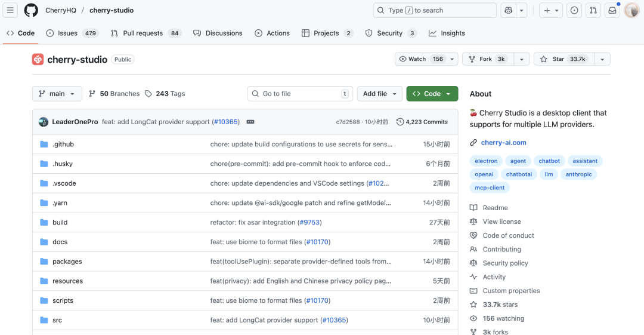Click the Go to file input
Viewport: 644px width, 335px height.
300,94
